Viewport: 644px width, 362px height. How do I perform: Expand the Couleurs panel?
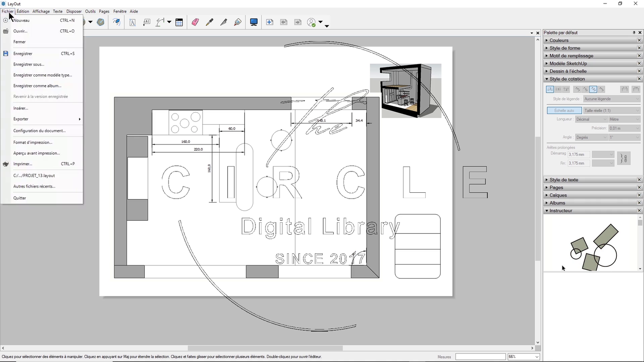point(559,41)
